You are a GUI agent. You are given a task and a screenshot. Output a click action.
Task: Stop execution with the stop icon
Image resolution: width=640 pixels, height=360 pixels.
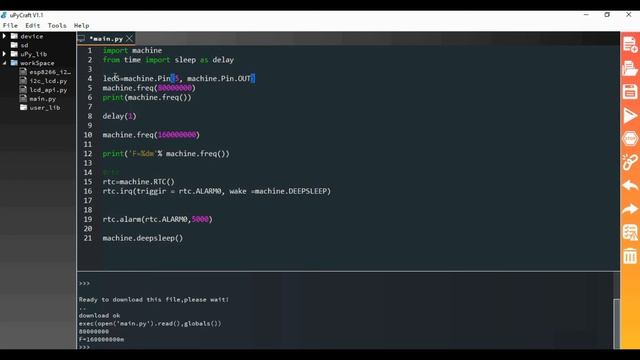[x=630, y=139]
